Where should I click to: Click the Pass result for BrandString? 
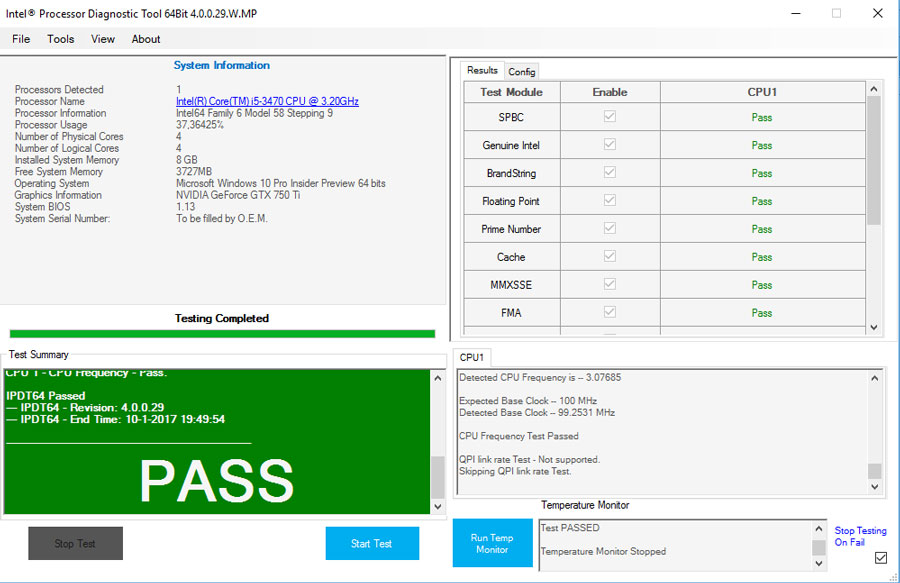click(762, 173)
